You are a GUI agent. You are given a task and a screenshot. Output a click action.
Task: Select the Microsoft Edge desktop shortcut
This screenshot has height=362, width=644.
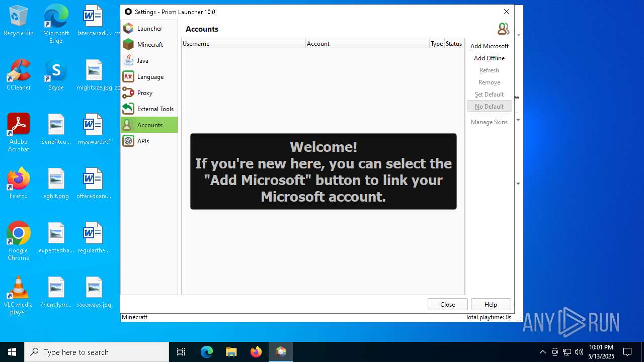point(56,25)
